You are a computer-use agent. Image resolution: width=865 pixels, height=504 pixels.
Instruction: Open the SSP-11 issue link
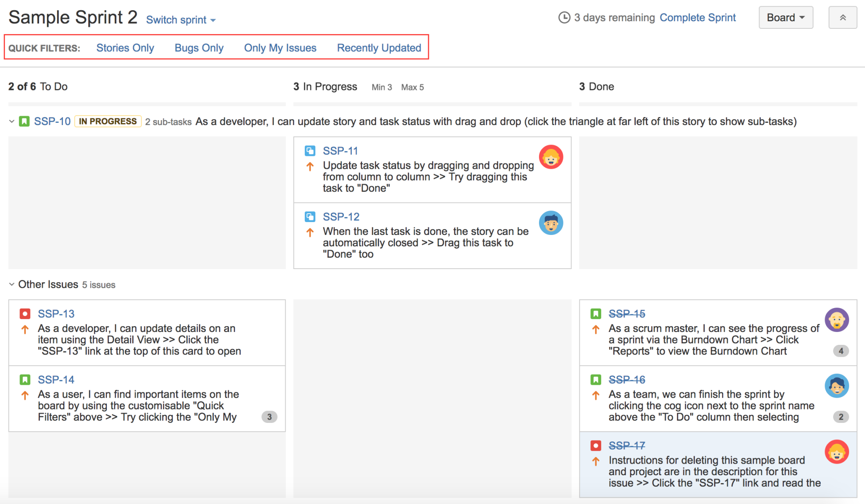click(340, 151)
